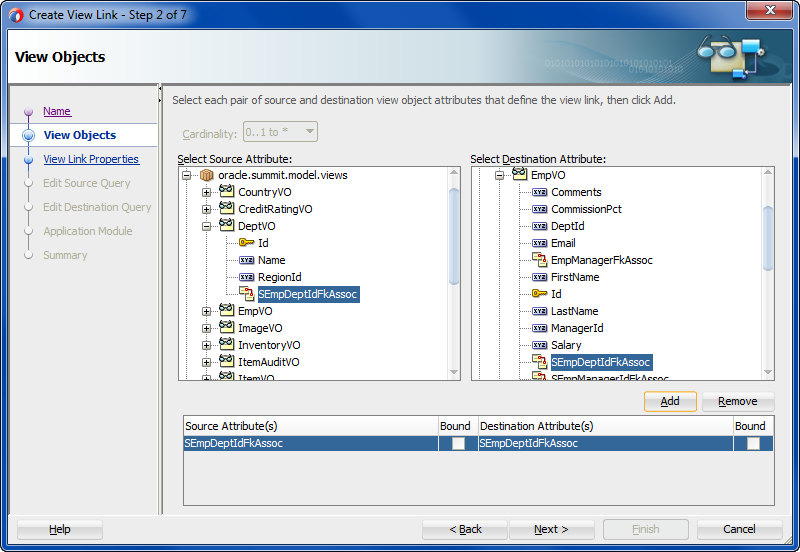Select the ManagerId destination attribute
The height and width of the screenshot is (552, 800).
coord(577,328)
